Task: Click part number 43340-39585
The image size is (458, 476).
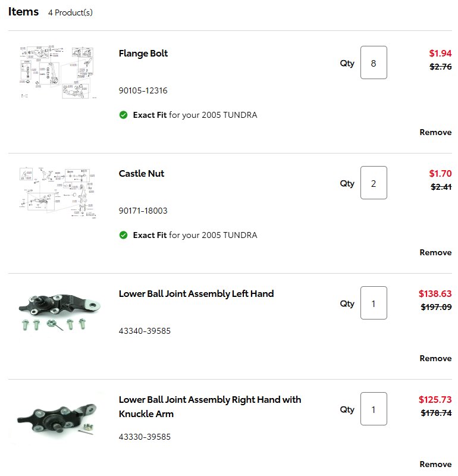Action: [145, 331]
